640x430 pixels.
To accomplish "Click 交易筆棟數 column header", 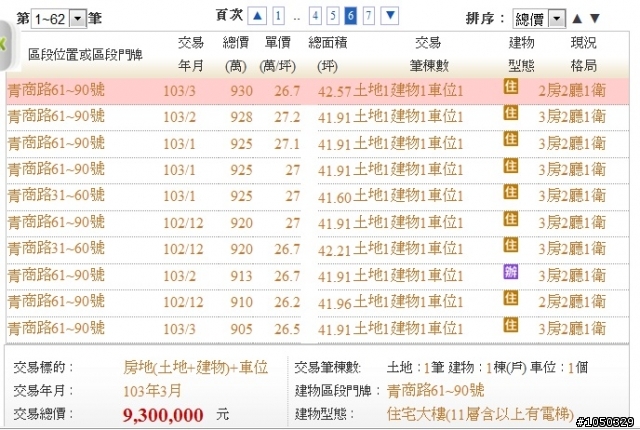I will click(429, 54).
